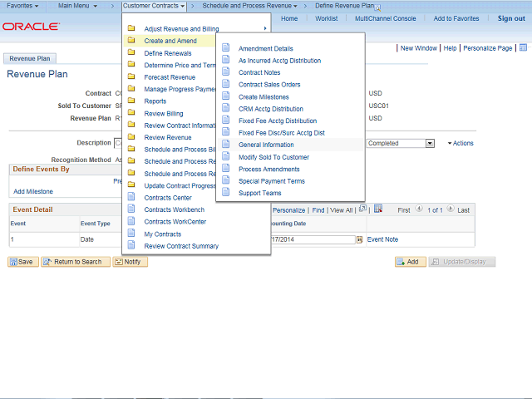Click the Event Note link
The width and height of the screenshot is (532, 399).
(x=382, y=239)
